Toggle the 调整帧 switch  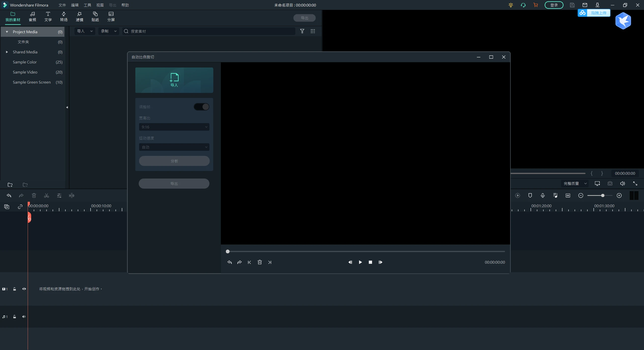click(202, 107)
